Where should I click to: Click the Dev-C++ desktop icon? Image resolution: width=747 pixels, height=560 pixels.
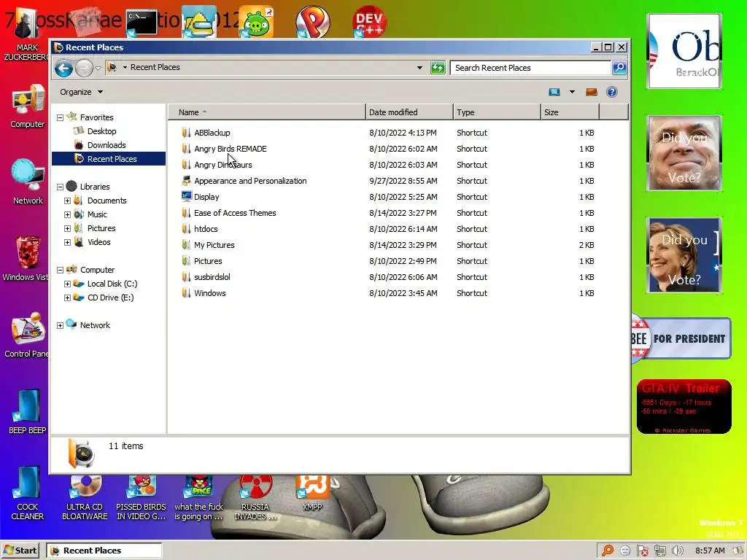point(369,22)
